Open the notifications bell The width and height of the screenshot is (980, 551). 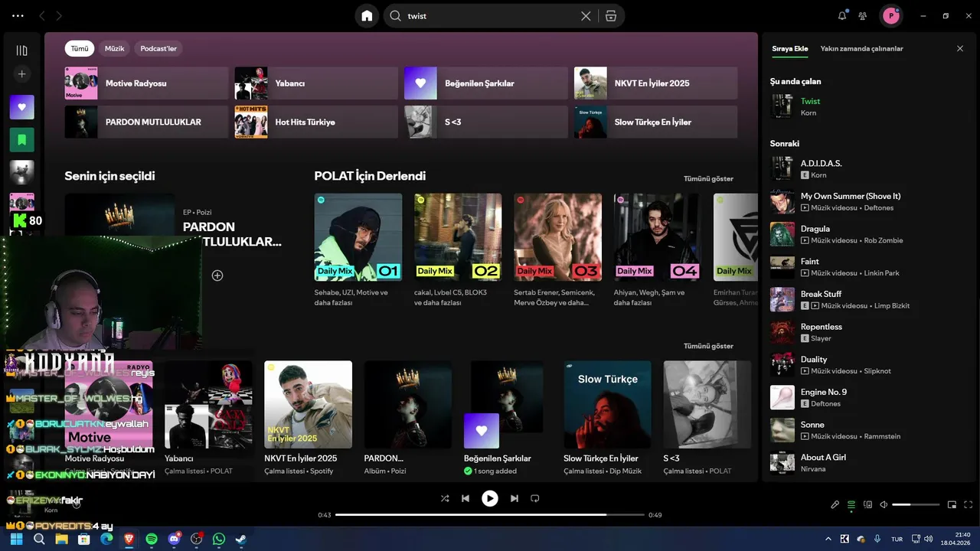pos(842,15)
